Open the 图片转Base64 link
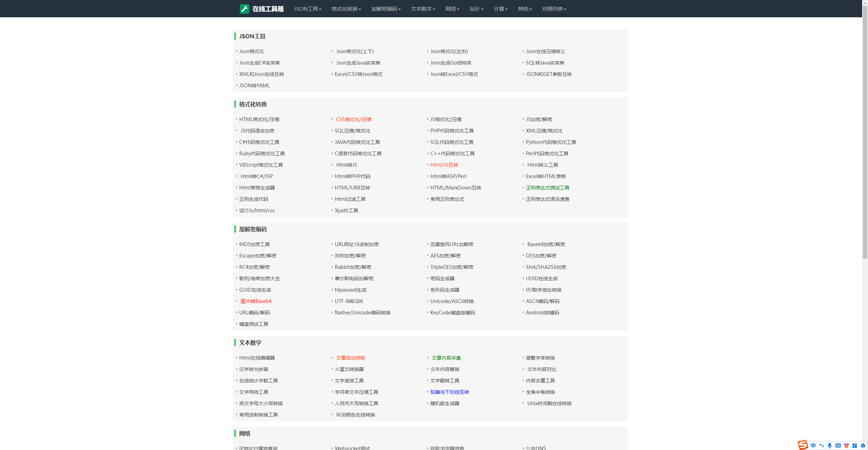The image size is (868, 450). point(256,301)
